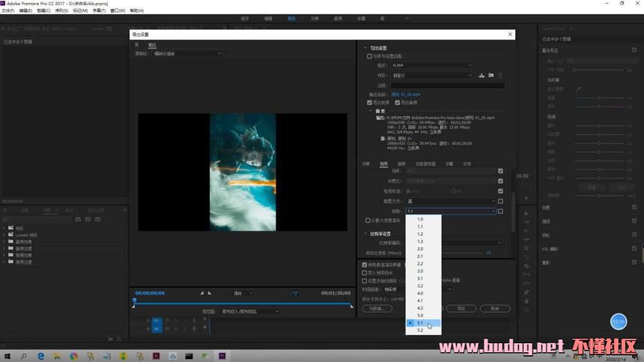Click the set out point marker icon

(x=210, y=293)
